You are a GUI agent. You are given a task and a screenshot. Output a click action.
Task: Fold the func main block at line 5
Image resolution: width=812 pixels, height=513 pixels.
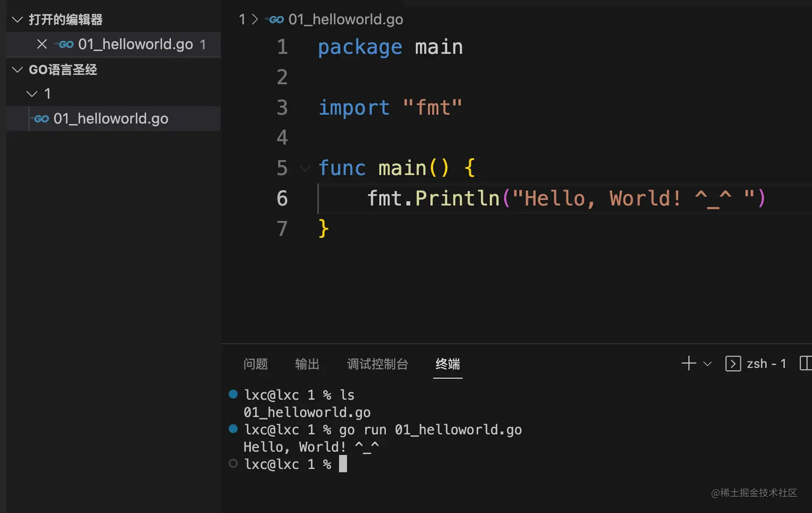pos(305,168)
